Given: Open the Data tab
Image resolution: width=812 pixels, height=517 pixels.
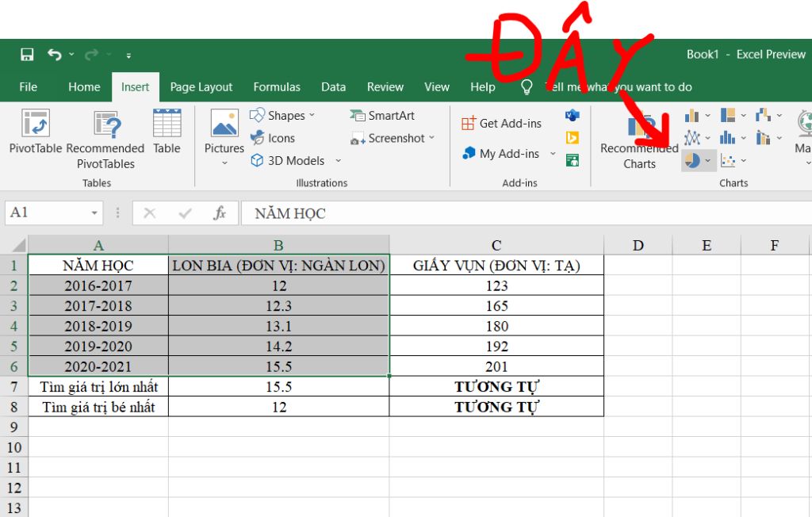Looking at the screenshot, I should point(333,86).
